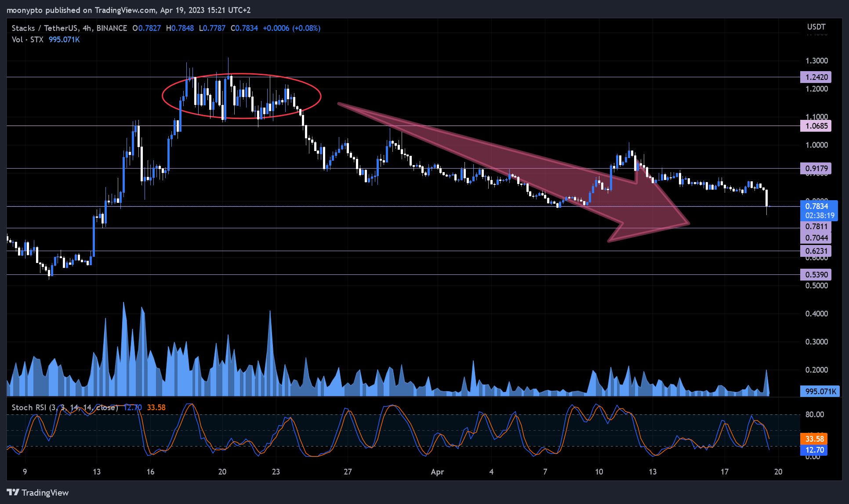The height and width of the screenshot is (504, 849).
Task: Click the current price label 0.7834
Action: point(816,206)
